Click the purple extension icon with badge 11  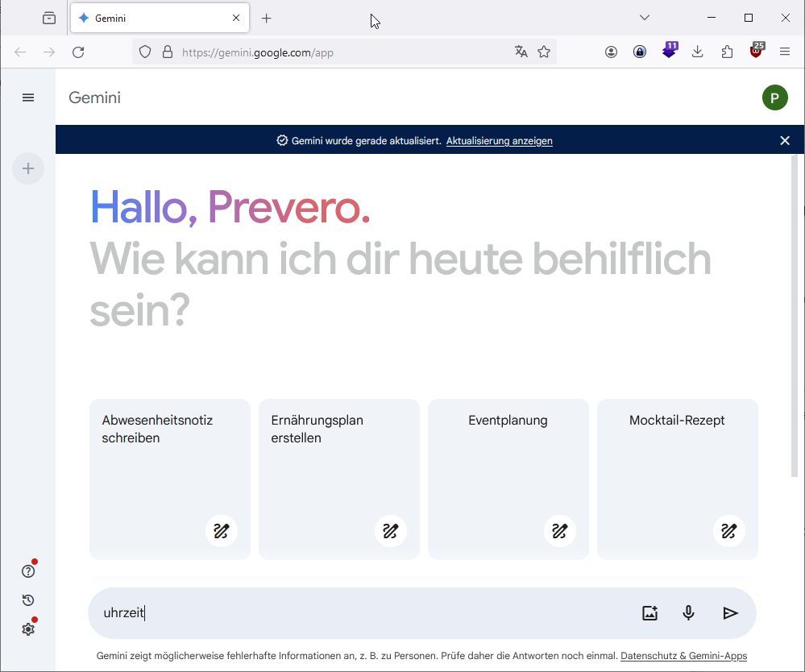[x=670, y=50]
